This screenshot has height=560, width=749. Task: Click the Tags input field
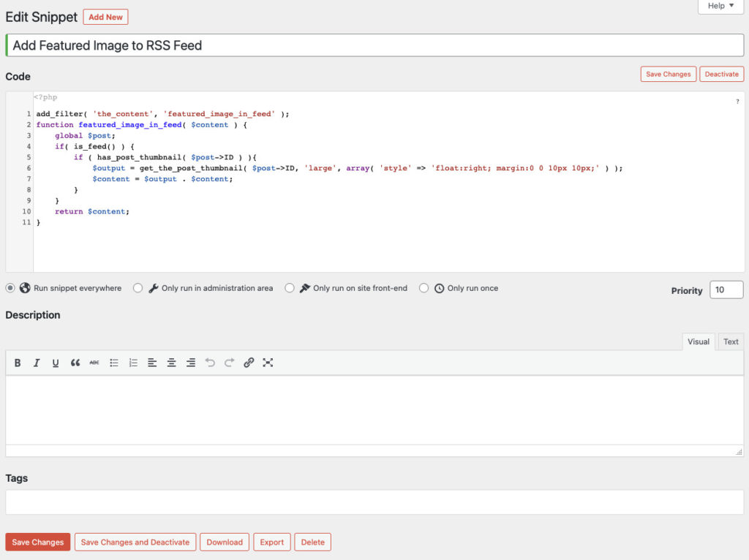[374, 502]
